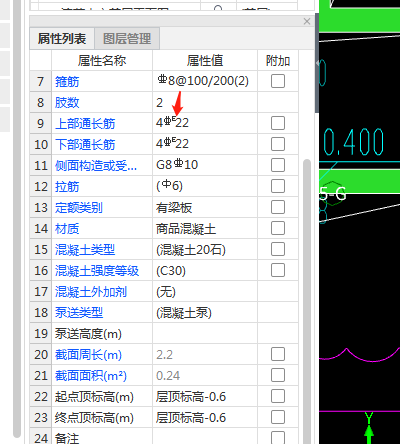Tick the 附加 checkbox for 定额类别

[x=278, y=207]
